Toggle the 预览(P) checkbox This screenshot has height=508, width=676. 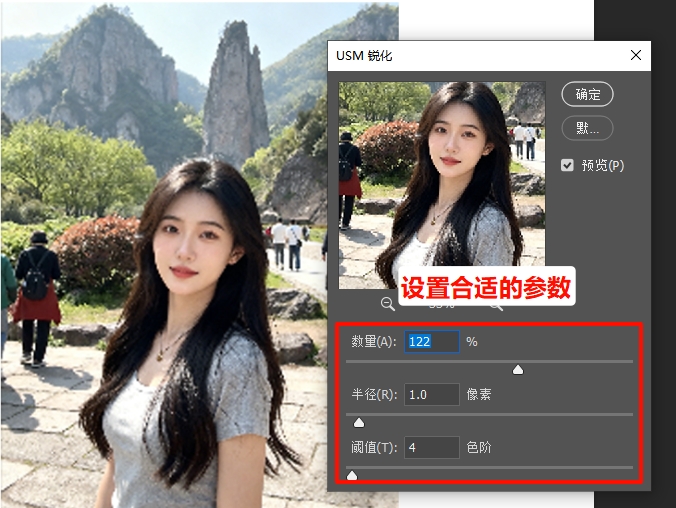[x=567, y=165]
